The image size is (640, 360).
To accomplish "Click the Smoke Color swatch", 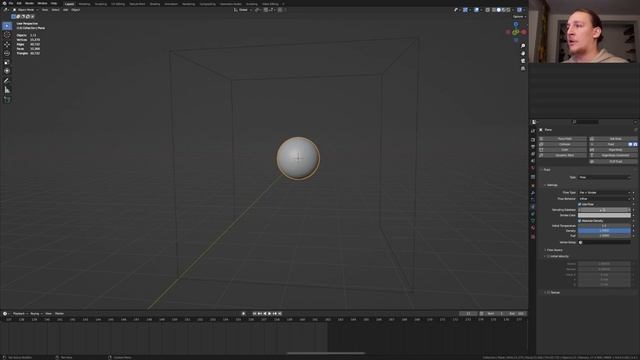I will [x=604, y=215].
